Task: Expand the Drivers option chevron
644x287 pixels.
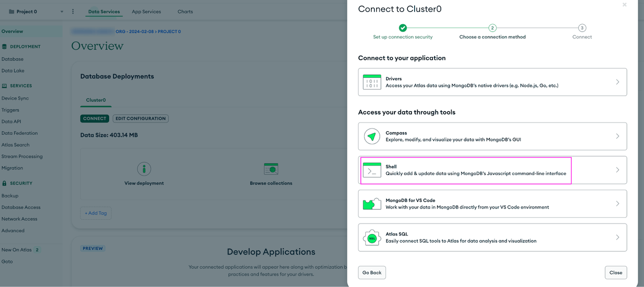Action: click(x=618, y=82)
